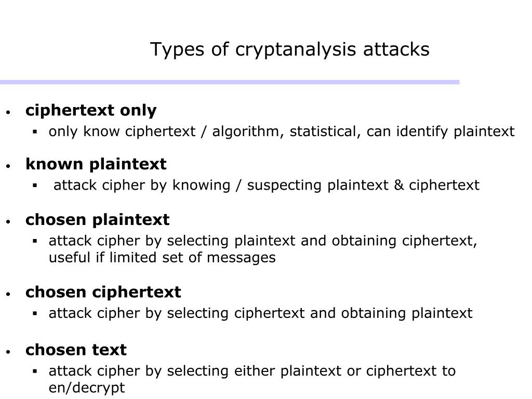Image resolution: width=532 pixels, height=399 pixels.
Task: Click the lavender horizontal divider bar
Action: tap(230, 82)
